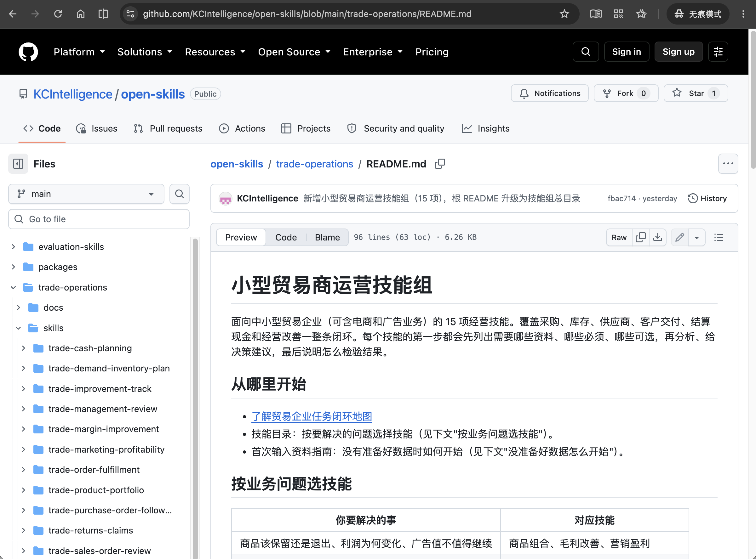Download the raw README file

[657, 237]
